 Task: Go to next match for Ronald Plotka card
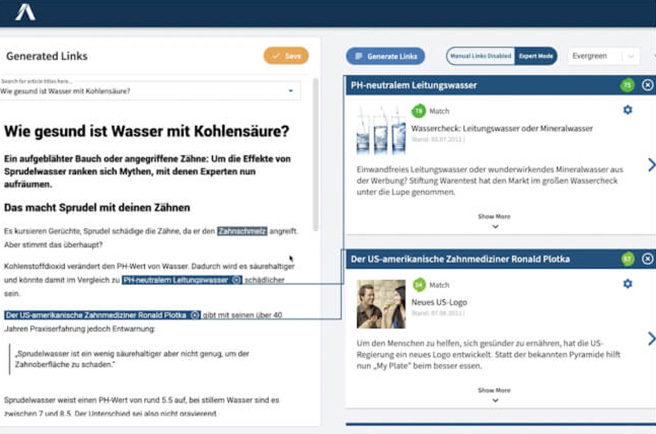click(x=651, y=339)
